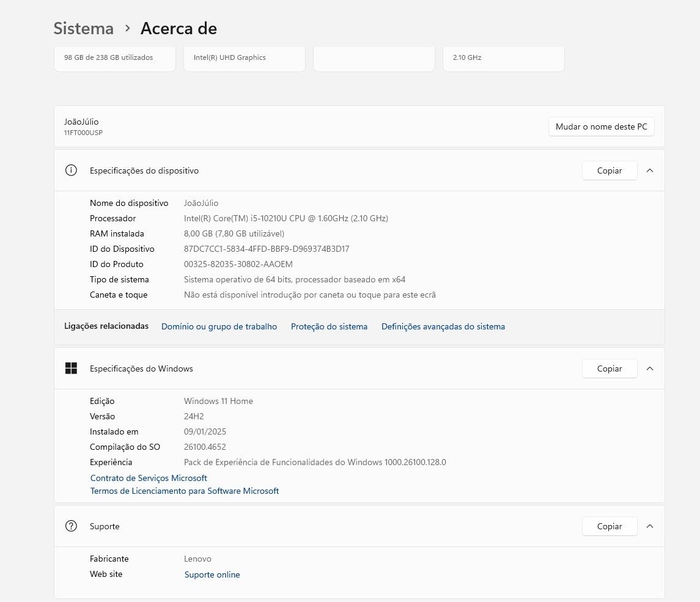
Task: Open Domínio ou grupo de trabalho link
Action: point(219,326)
